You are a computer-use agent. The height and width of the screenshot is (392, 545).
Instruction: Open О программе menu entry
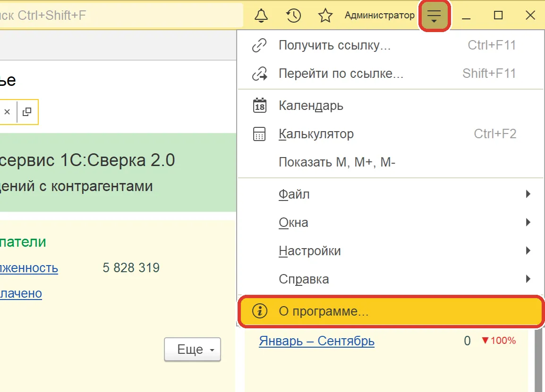pos(391,311)
